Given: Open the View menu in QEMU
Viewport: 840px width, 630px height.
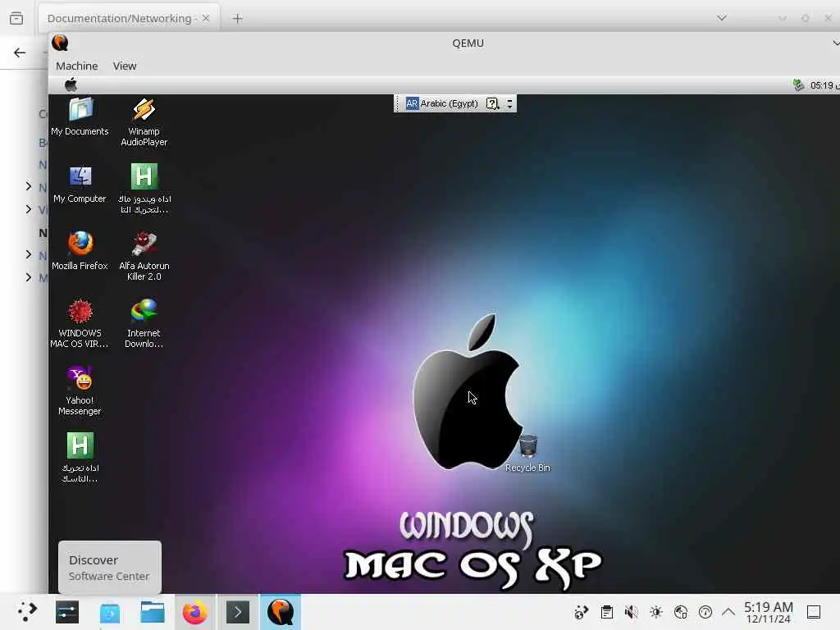Looking at the screenshot, I should tap(125, 66).
